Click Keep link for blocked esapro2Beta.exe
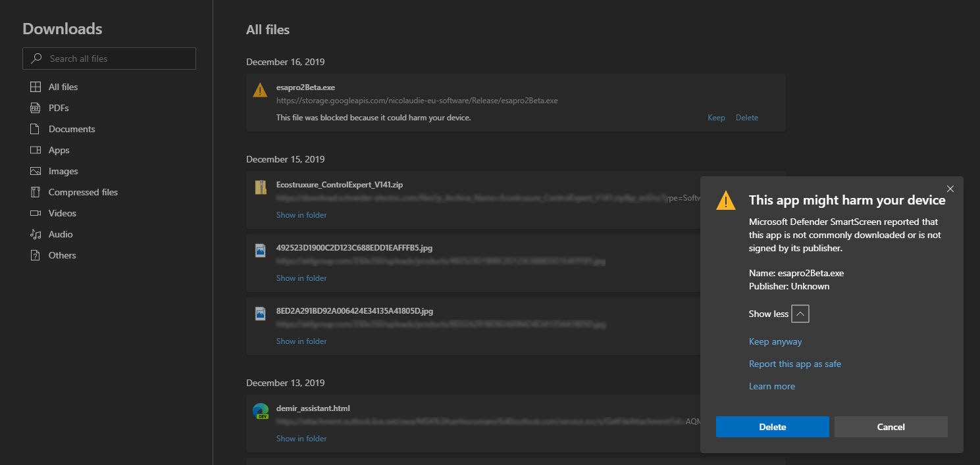The image size is (980, 465). click(716, 118)
